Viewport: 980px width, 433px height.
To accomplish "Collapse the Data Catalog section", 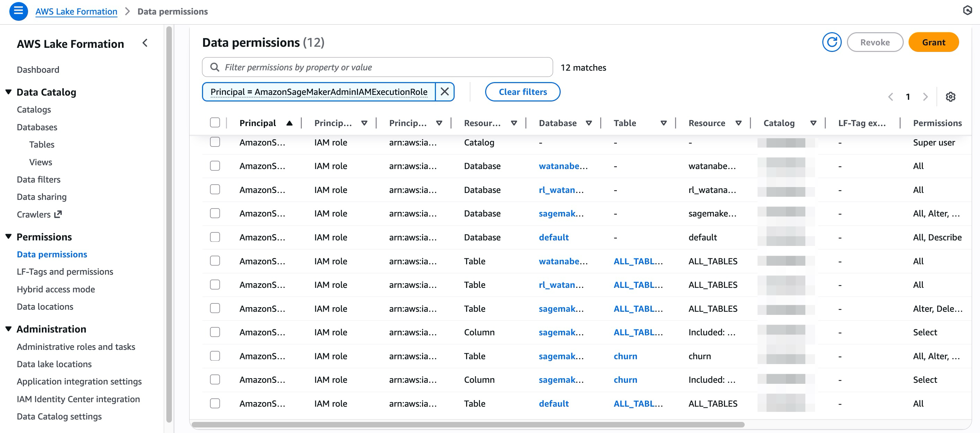I will 8,92.
